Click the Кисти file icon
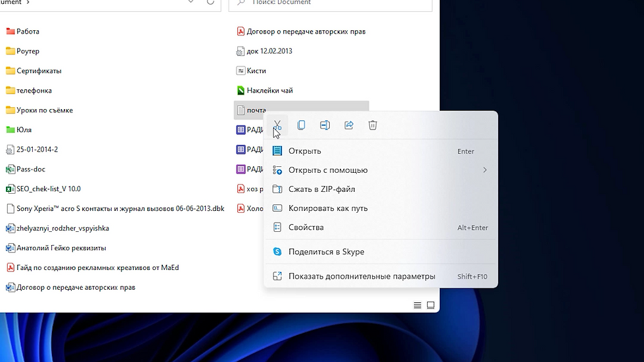 241,70
